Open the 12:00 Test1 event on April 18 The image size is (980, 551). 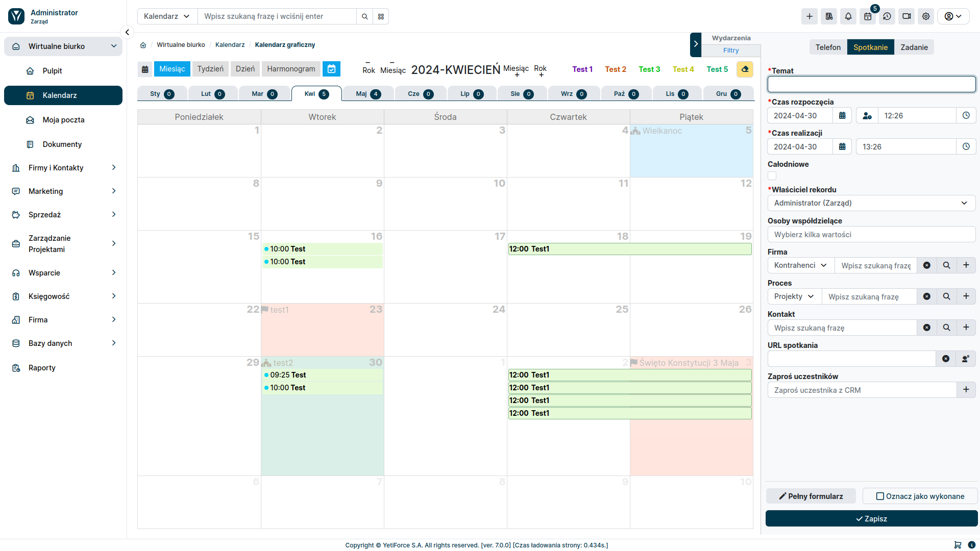click(x=630, y=249)
